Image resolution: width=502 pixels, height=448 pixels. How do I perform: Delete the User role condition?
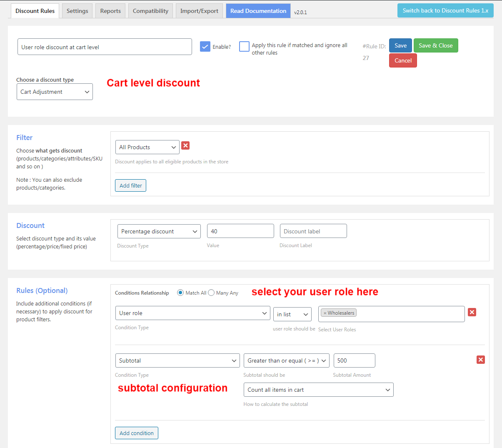pyautogui.click(x=472, y=312)
